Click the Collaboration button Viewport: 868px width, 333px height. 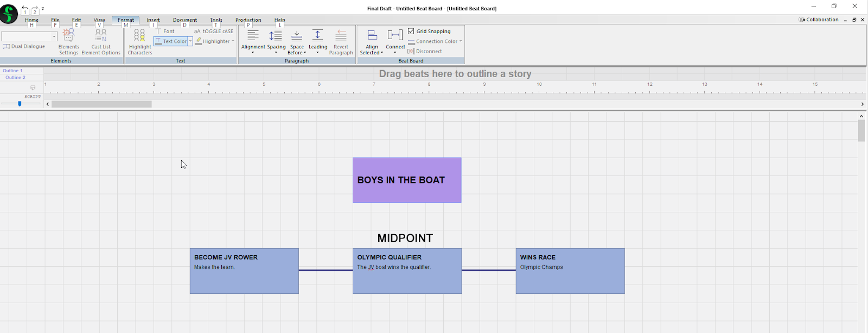point(819,20)
